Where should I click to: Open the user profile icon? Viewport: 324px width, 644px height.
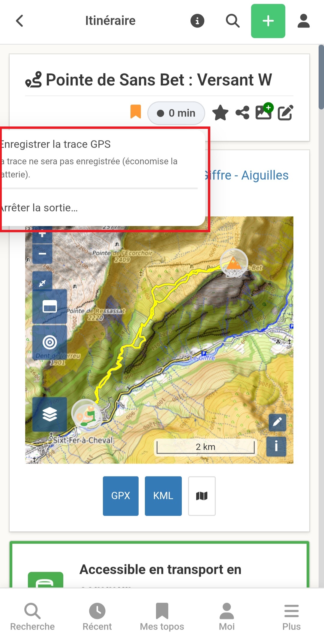pos(304,21)
